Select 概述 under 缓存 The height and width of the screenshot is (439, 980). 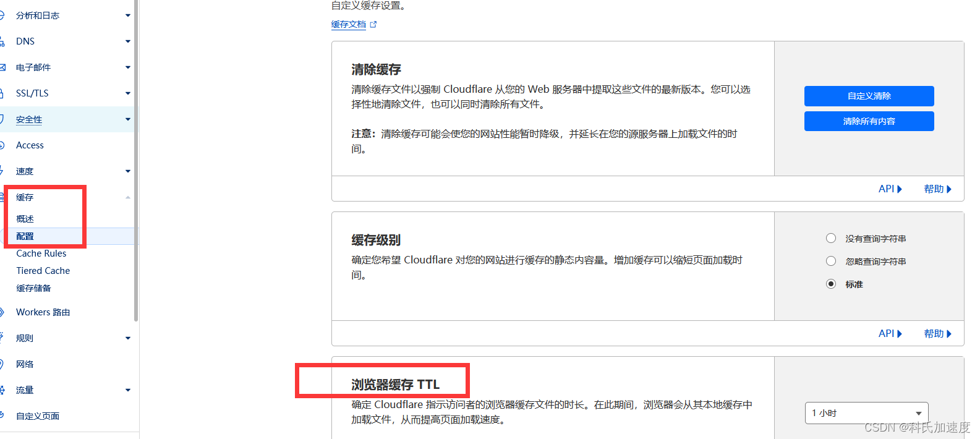tap(25, 219)
